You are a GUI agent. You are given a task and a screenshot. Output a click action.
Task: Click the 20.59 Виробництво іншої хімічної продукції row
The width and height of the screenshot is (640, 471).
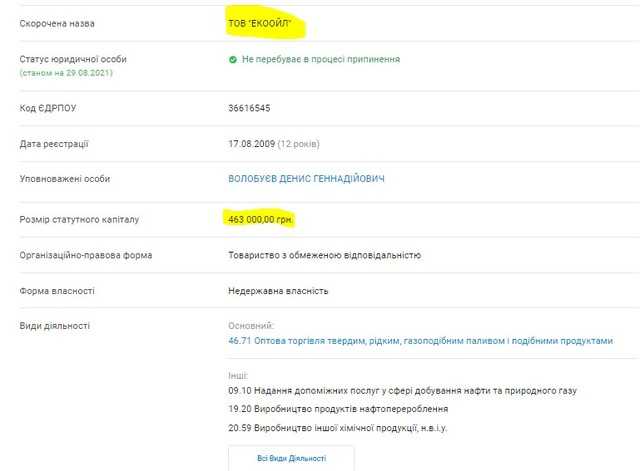[x=338, y=428]
